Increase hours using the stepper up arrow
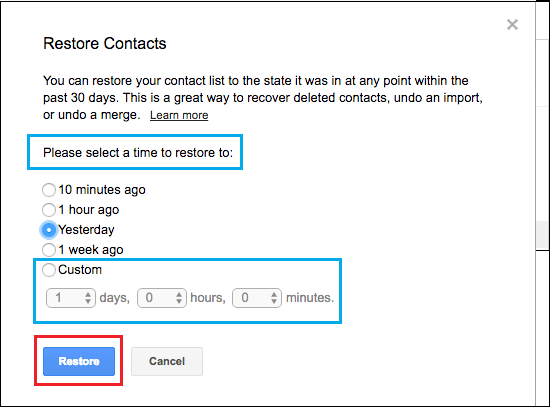550x407 pixels. [179, 294]
